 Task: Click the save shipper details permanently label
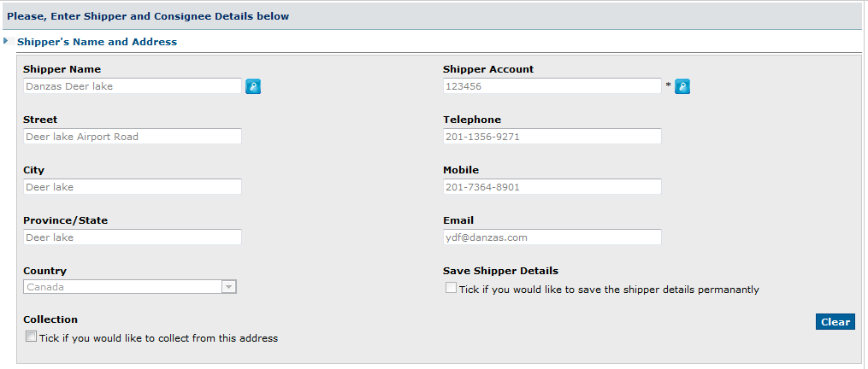point(609,290)
